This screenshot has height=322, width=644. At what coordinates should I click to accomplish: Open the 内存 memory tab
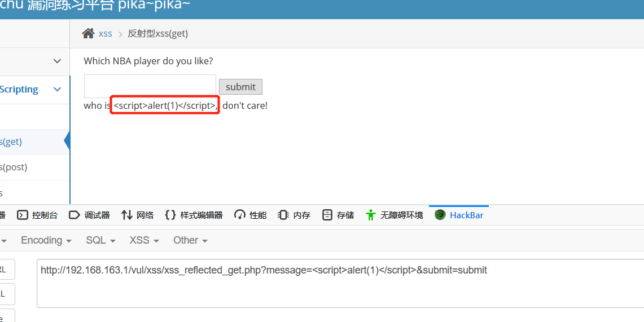(x=294, y=215)
